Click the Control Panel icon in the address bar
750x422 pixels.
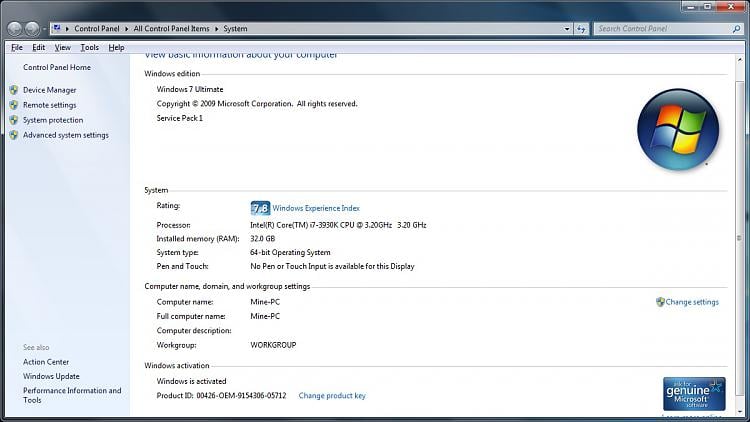pyautogui.click(x=57, y=28)
